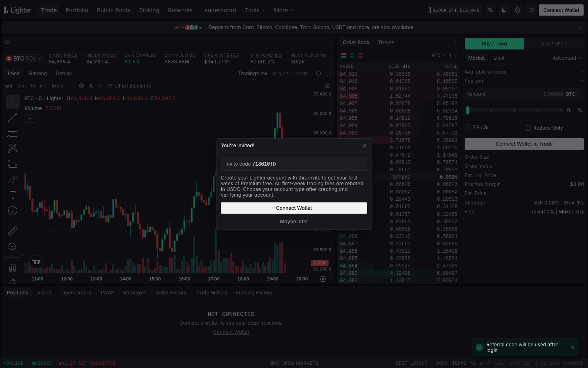
Task: Open the BTC 50x market selector
Action: pyautogui.click(x=24, y=58)
